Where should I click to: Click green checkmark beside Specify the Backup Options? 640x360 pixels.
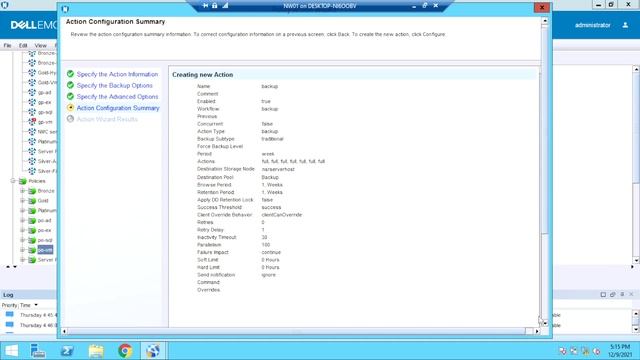tap(70, 85)
